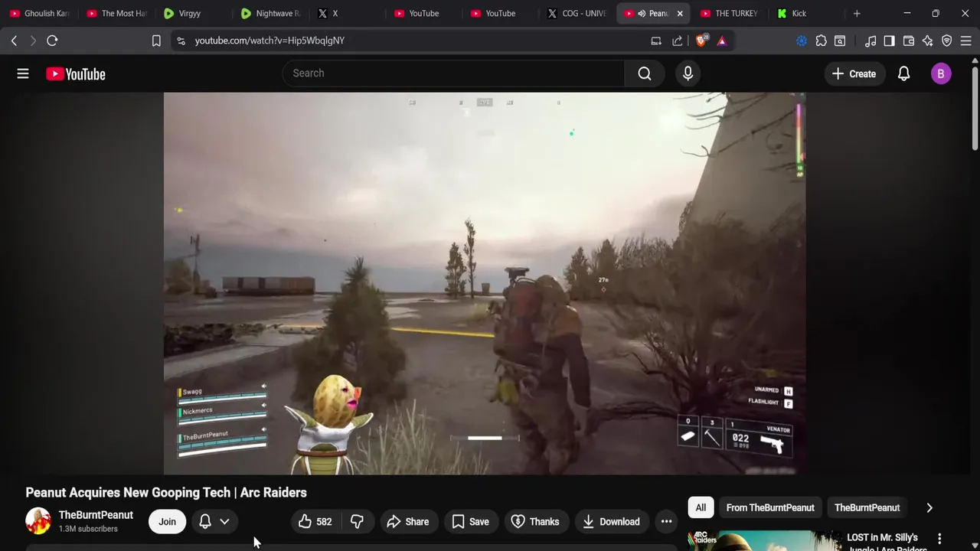Go back in browser history
This screenshot has height=551, width=980.
14,41
